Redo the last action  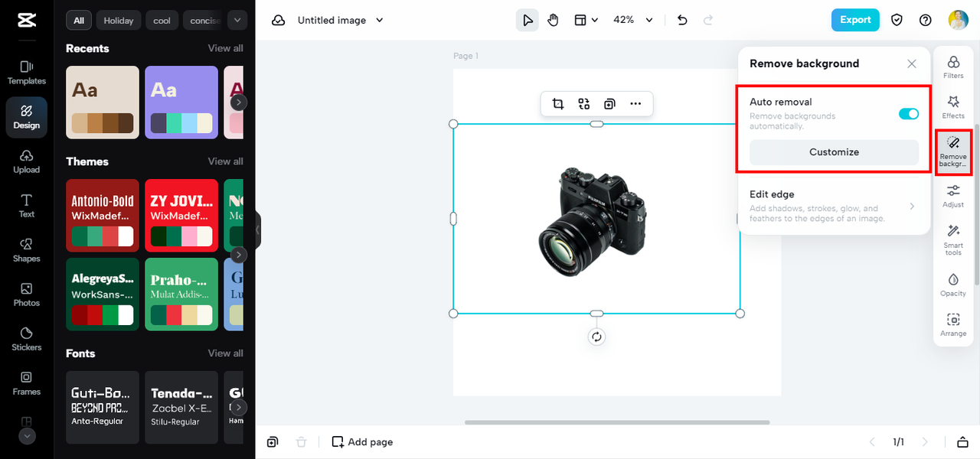click(x=708, y=21)
